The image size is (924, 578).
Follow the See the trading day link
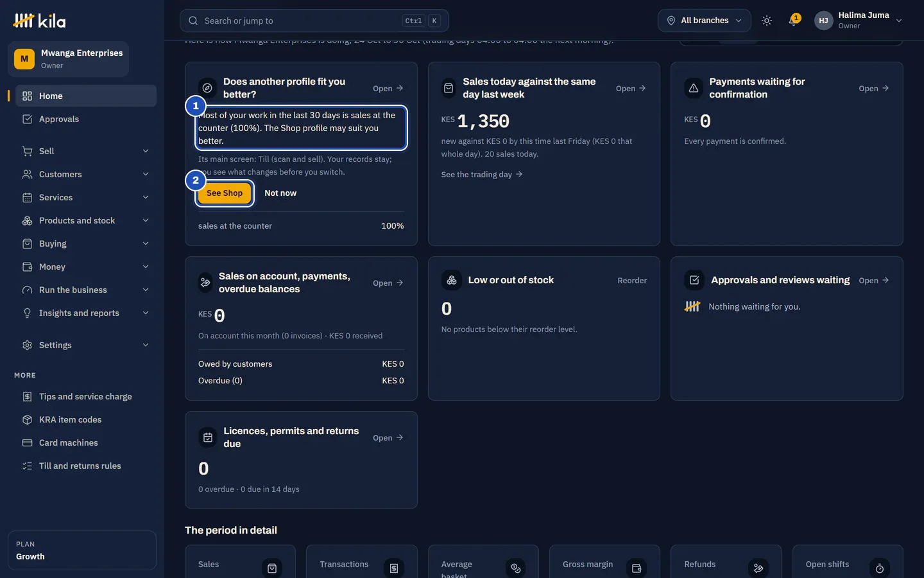tap(482, 175)
